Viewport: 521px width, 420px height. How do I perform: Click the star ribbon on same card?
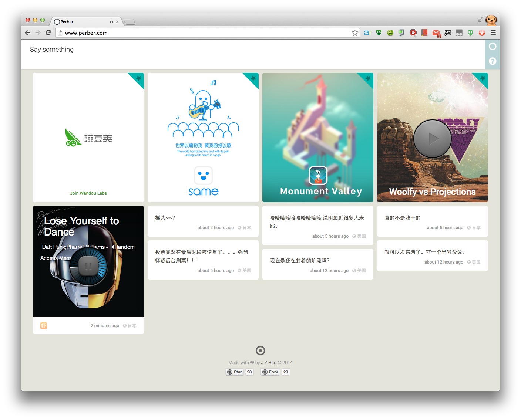tap(252, 78)
